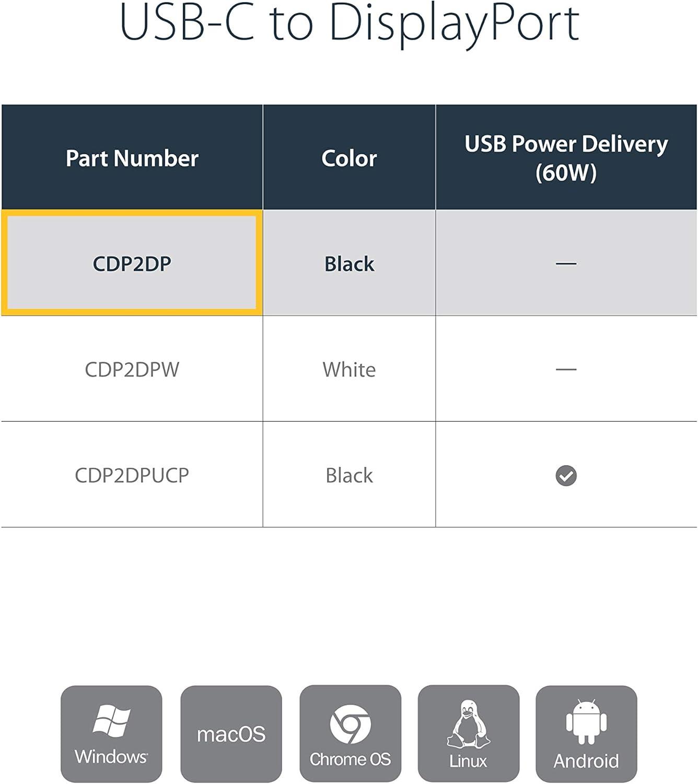698x784 pixels.
Task: Select the CDP2DPW part number
Action: tap(132, 370)
